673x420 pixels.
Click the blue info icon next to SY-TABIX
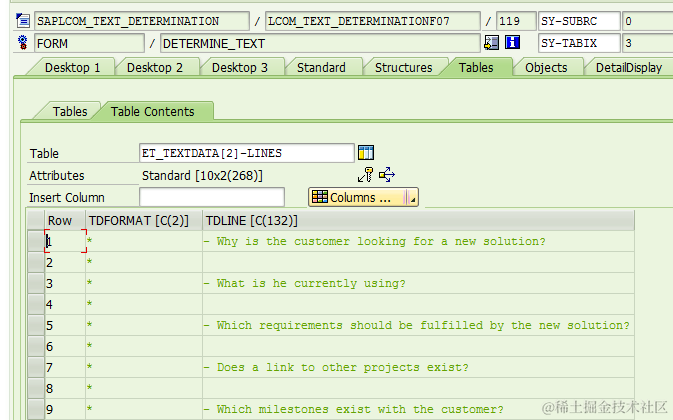click(x=512, y=42)
